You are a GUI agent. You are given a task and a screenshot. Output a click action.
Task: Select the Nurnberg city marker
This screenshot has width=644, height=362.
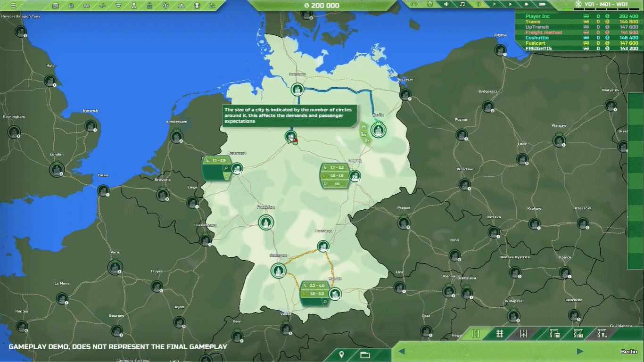point(323,245)
